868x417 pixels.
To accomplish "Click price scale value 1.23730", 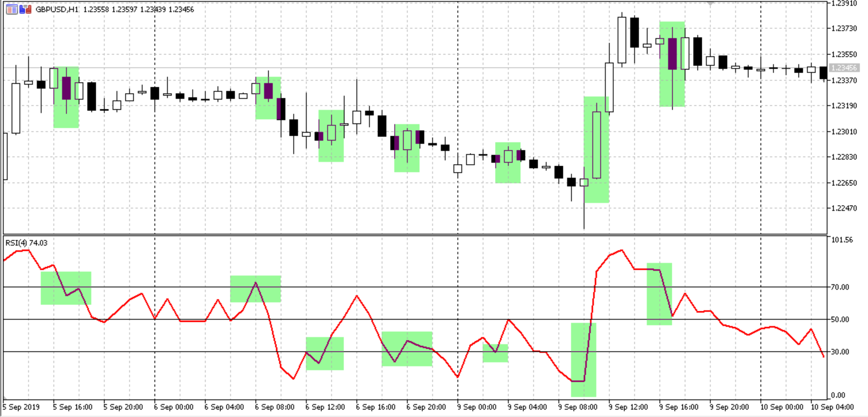I will [845, 28].
